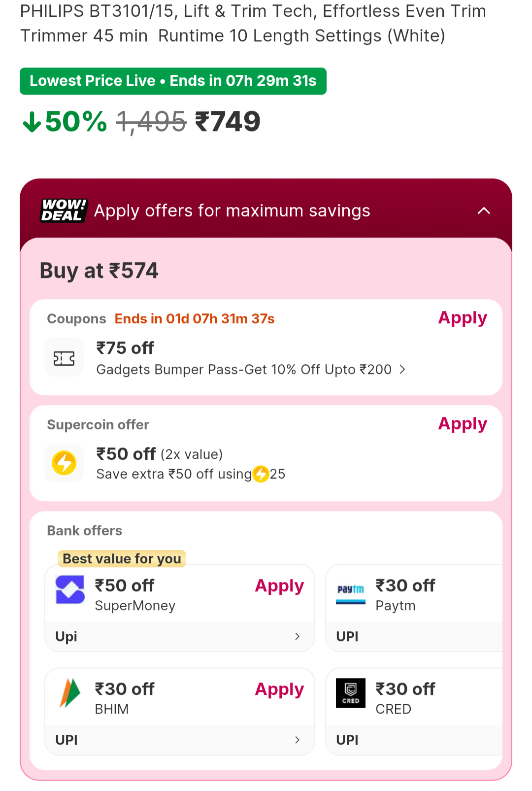This screenshot has width=532, height=791.
Task: Apply the SuperMoney ₹50 off offer
Action: [x=279, y=586]
